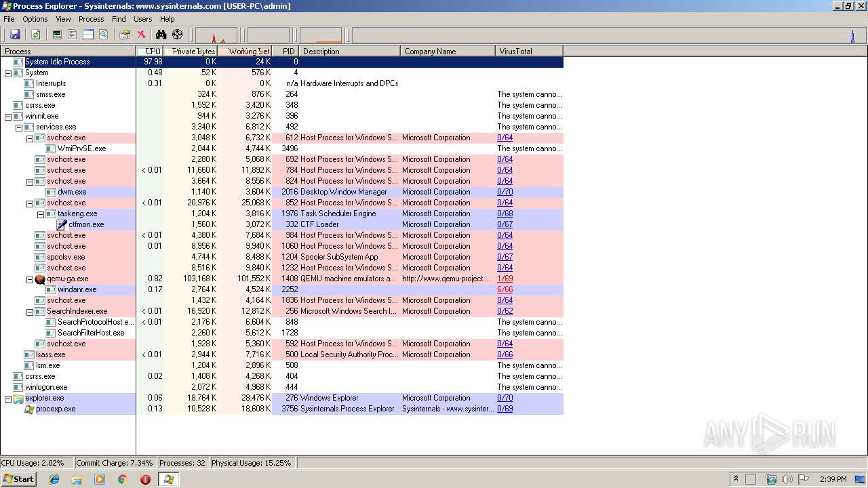The height and width of the screenshot is (488, 868).
Task: Click the Refresh Now toolbar icon
Action: point(35,35)
